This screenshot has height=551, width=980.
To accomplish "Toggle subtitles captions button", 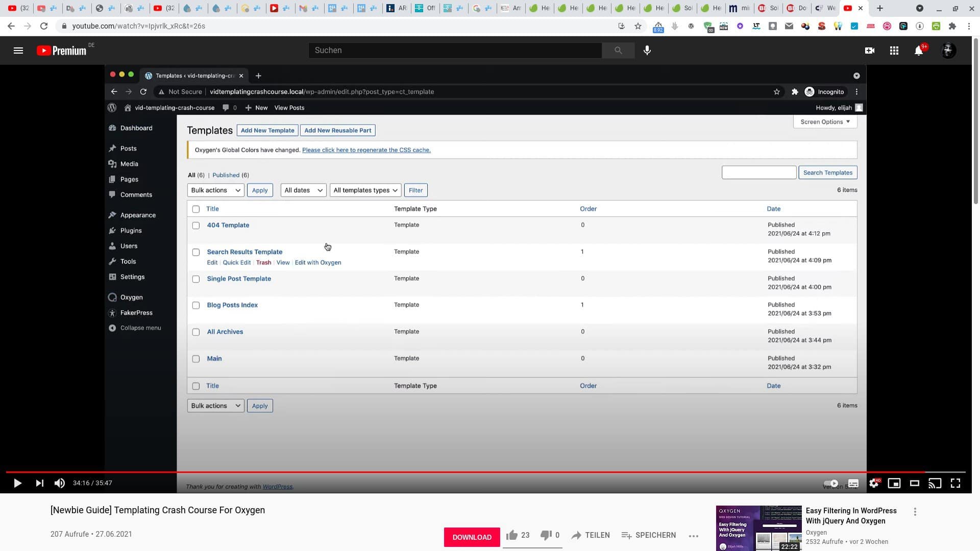I will (853, 483).
